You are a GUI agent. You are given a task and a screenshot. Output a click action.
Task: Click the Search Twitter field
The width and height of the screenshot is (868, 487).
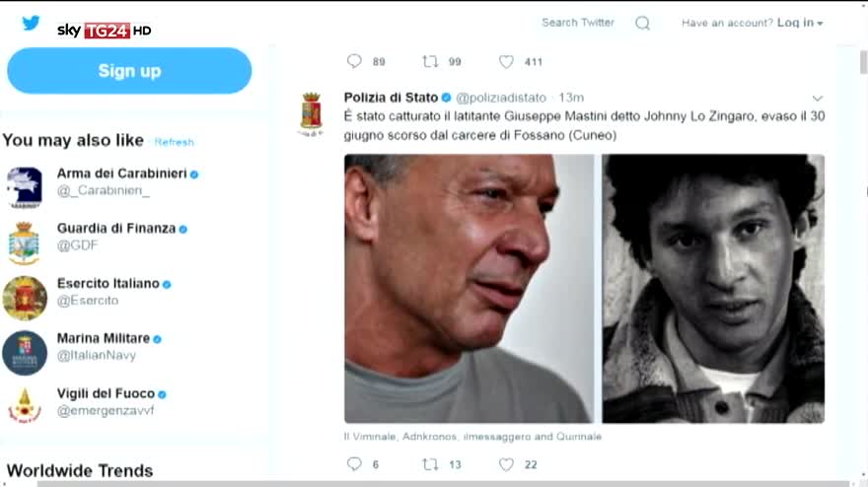tap(578, 23)
